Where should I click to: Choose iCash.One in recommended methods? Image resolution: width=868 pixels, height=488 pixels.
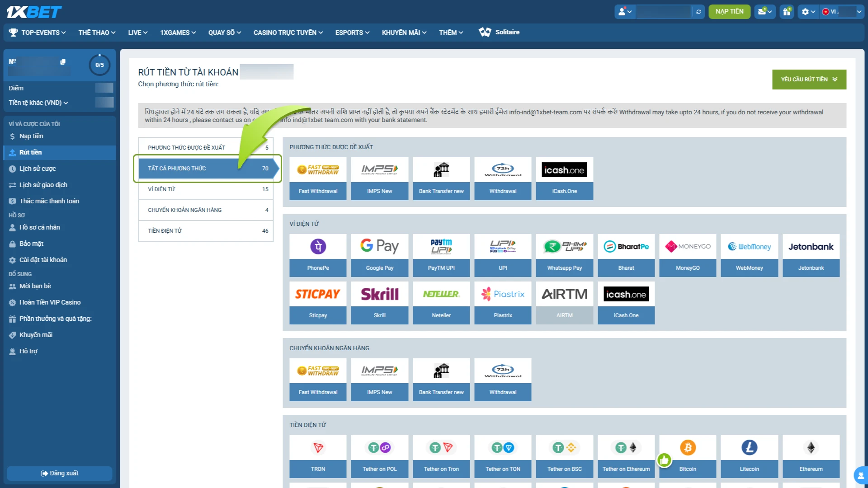coord(564,178)
